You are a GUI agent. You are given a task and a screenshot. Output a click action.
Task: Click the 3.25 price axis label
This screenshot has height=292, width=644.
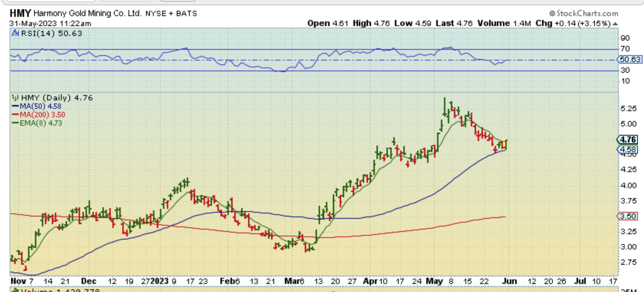click(628, 231)
